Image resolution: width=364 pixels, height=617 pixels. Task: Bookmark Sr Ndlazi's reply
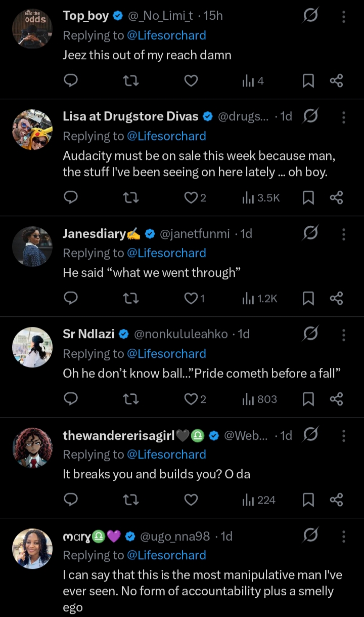tap(308, 399)
